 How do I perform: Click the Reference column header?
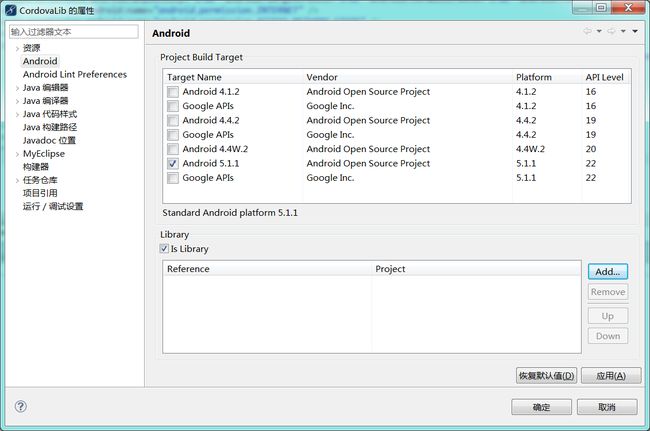(x=268, y=269)
